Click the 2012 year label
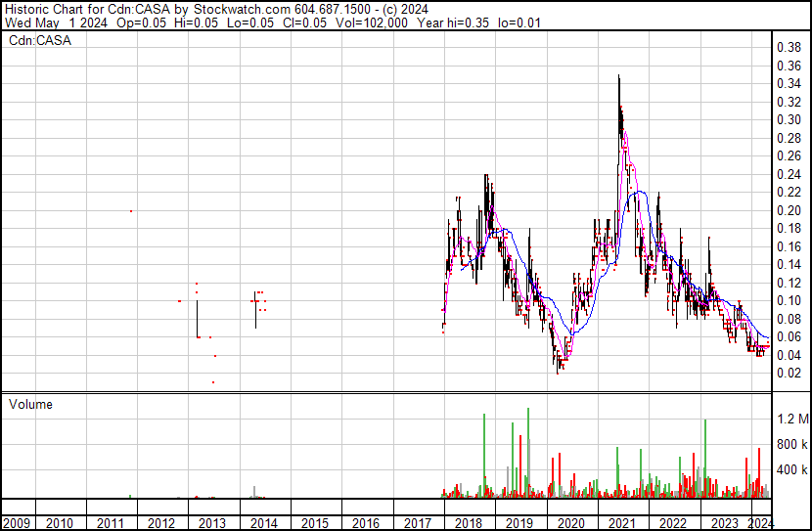 click(161, 523)
